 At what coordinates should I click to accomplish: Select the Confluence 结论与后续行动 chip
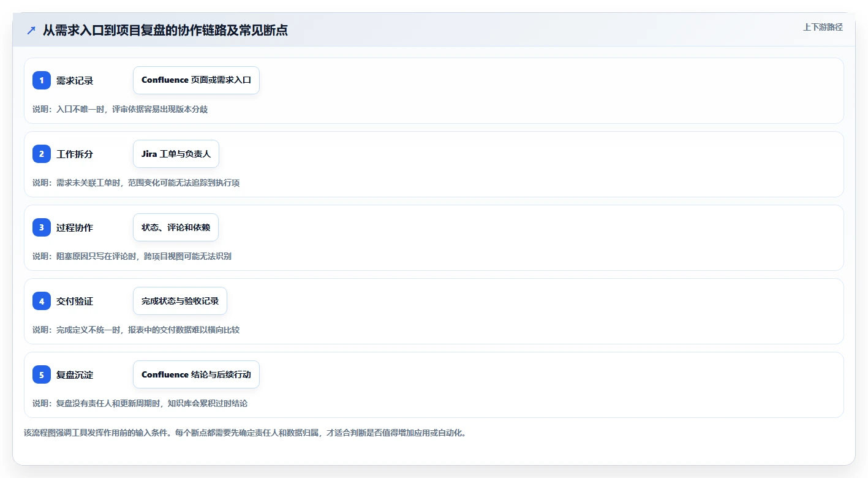point(196,374)
